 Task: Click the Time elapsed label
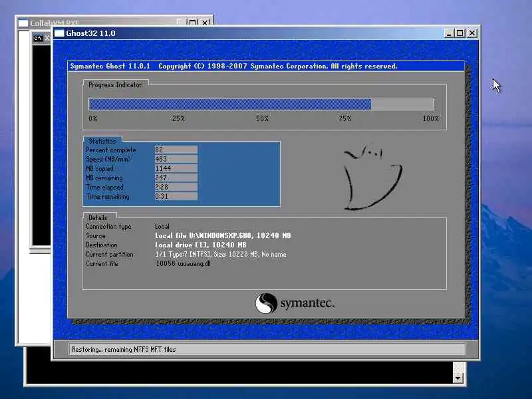(x=104, y=188)
